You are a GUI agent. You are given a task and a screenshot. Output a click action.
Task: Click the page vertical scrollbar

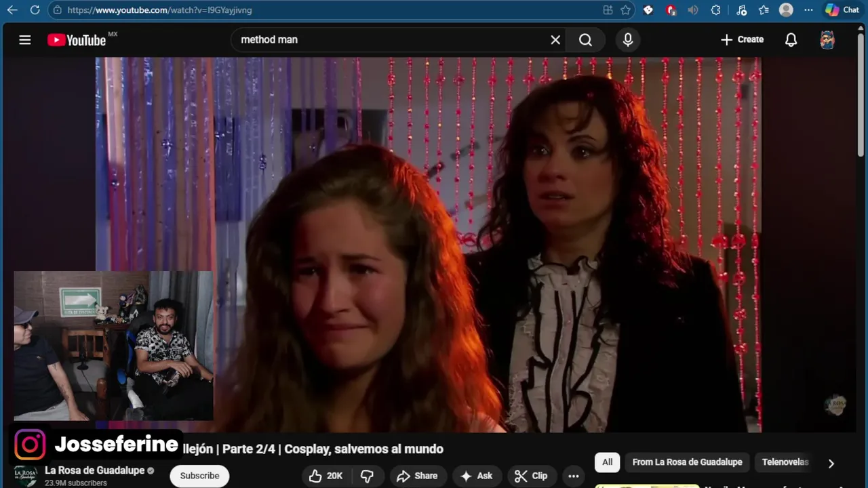coord(861,95)
